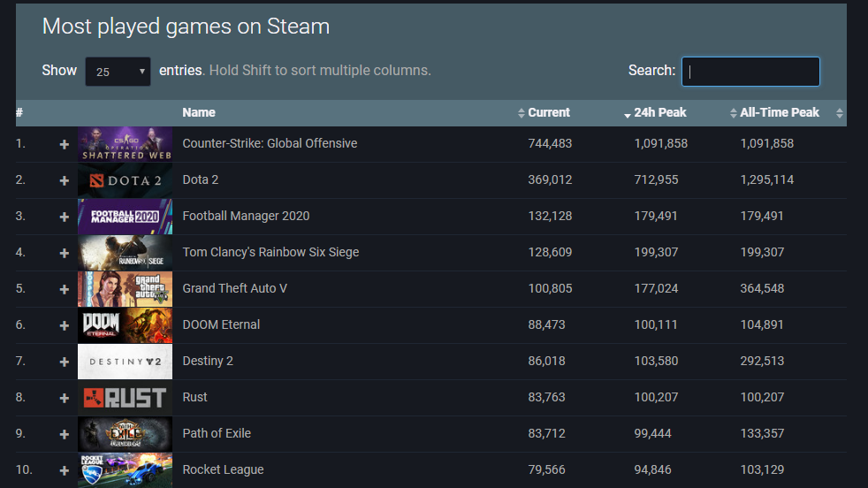Screen dimensions: 868x488
Task: Expand the Rocket League row plus
Action: 65,471
